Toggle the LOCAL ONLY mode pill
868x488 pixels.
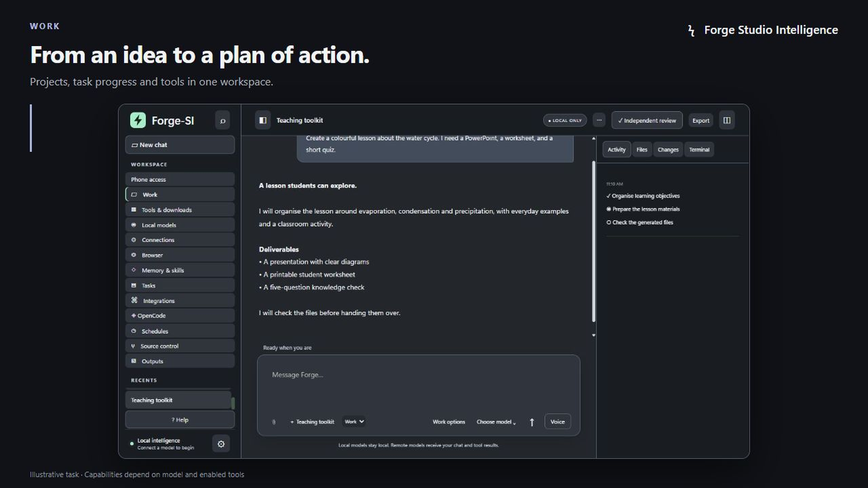565,120
